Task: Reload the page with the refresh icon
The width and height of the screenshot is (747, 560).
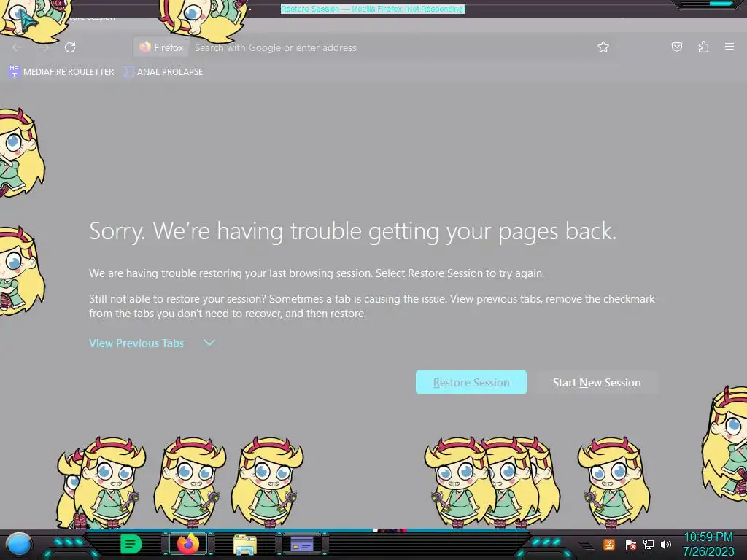Action: [70, 47]
